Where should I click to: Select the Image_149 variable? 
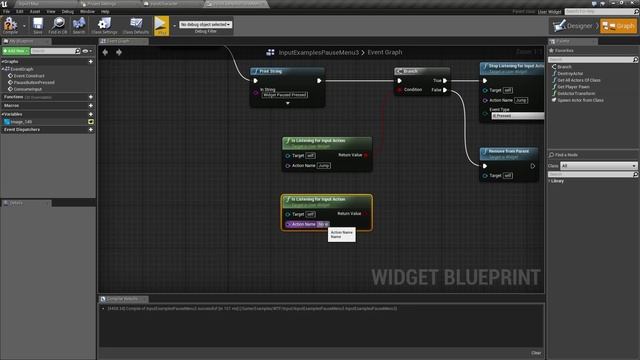(x=21, y=122)
